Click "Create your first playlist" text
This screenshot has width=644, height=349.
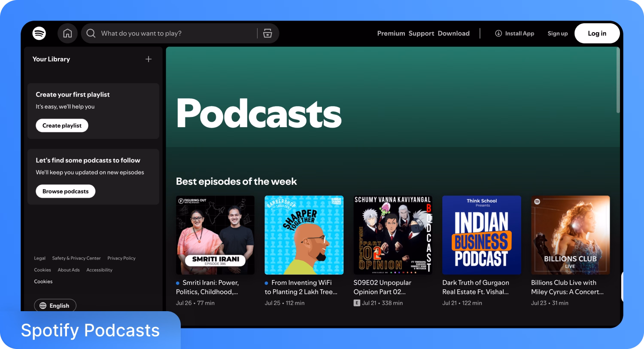click(73, 95)
